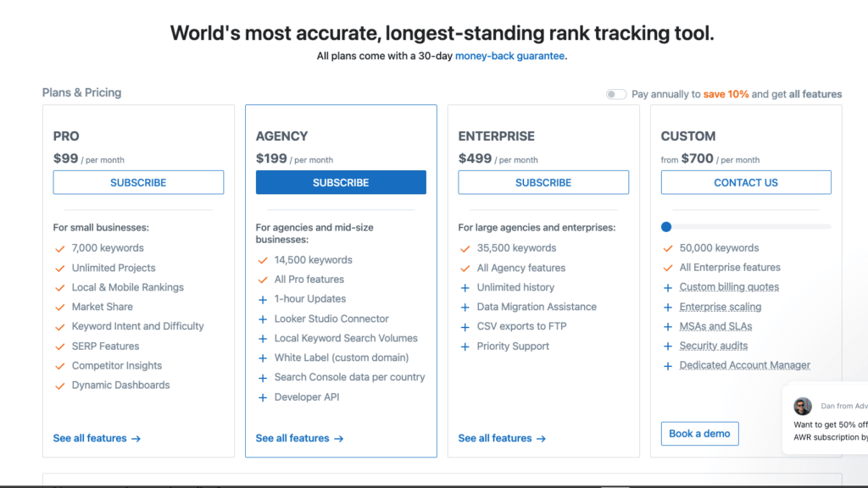This screenshot has width=868, height=488.
Task: Open the money-back guarantee link
Action: pyautogui.click(x=509, y=56)
